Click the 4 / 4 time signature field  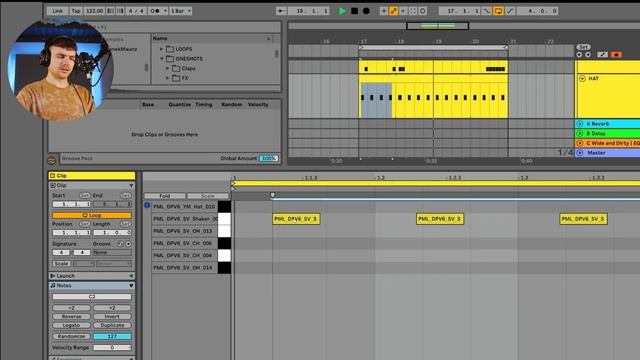coord(136,11)
